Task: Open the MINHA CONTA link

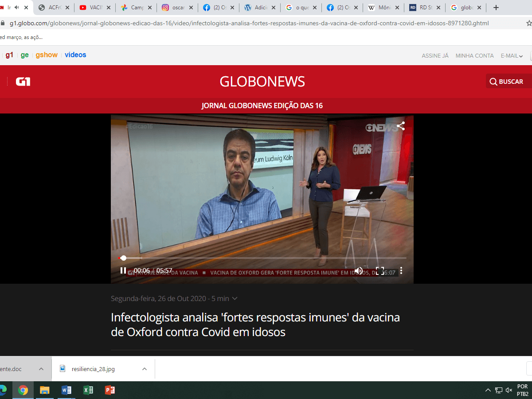Action: click(x=474, y=56)
